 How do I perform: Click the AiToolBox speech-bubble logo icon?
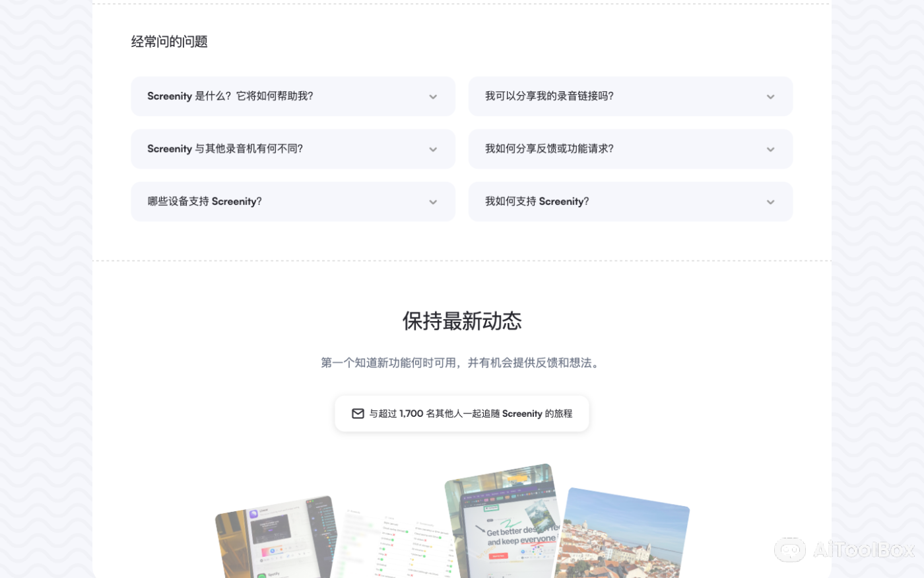pyautogui.click(x=791, y=550)
